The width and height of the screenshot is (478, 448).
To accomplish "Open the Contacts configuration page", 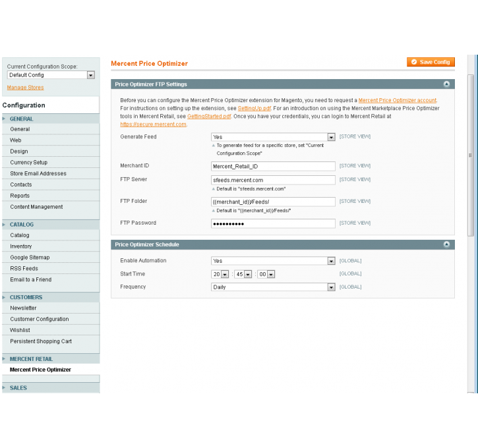I will click(x=51, y=184).
